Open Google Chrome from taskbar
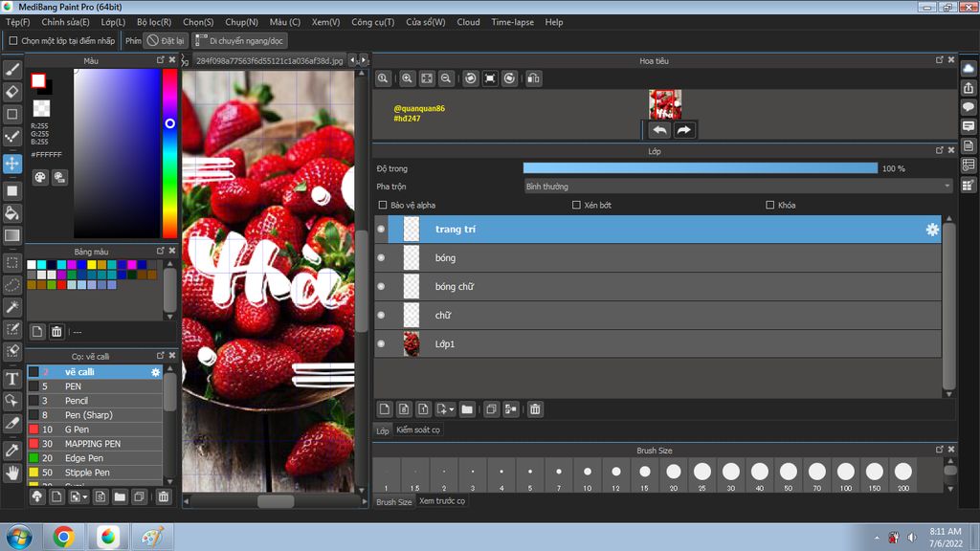The width and height of the screenshot is (980, 551). 63,537
